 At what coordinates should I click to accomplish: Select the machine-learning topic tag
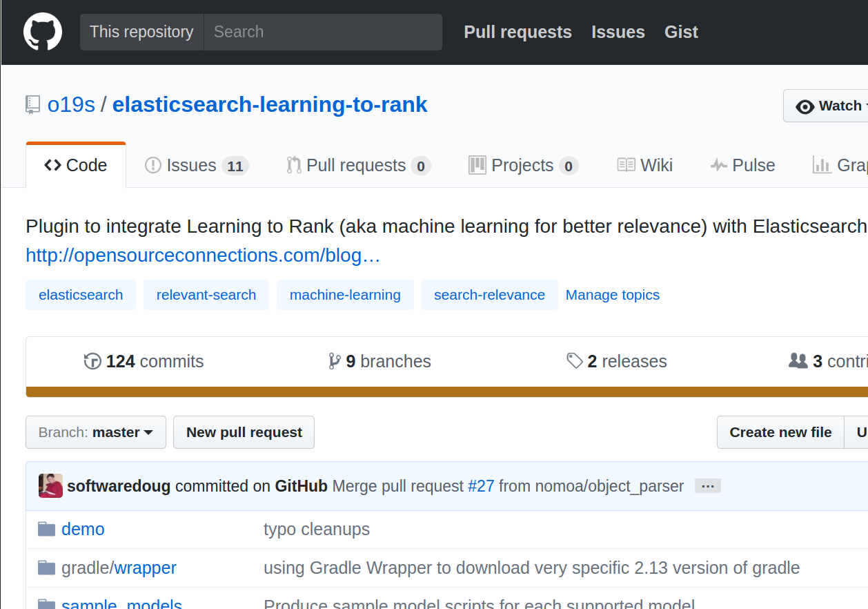click(x=345, y=295)
